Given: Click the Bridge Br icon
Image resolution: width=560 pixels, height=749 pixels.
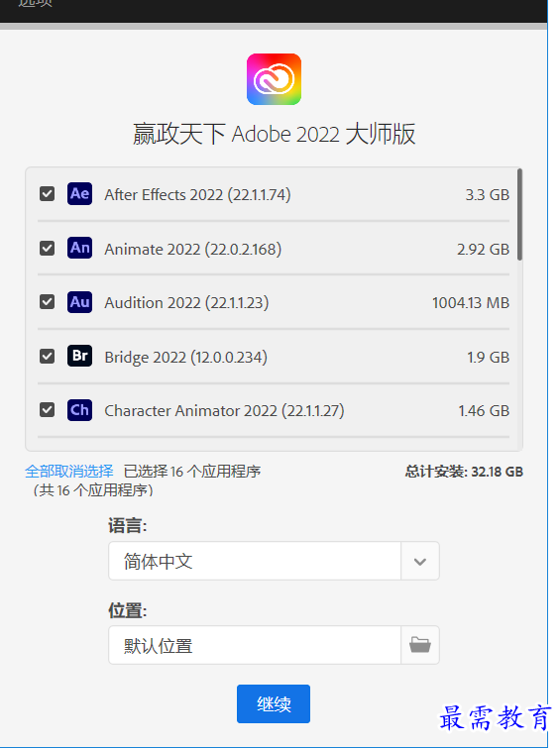Looking at the screenshot, I should (x=80, y=356).
